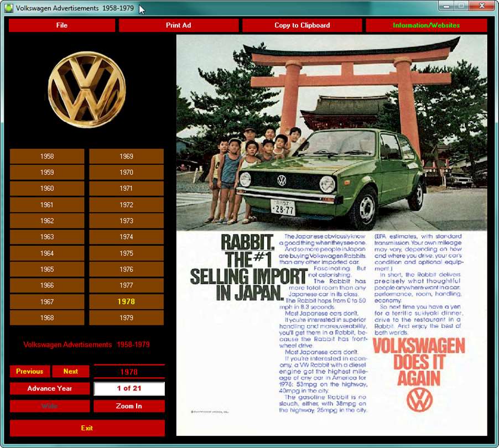Close the Volkswagen Advertisements window
499x448 pixels.
tap(481, 6)
